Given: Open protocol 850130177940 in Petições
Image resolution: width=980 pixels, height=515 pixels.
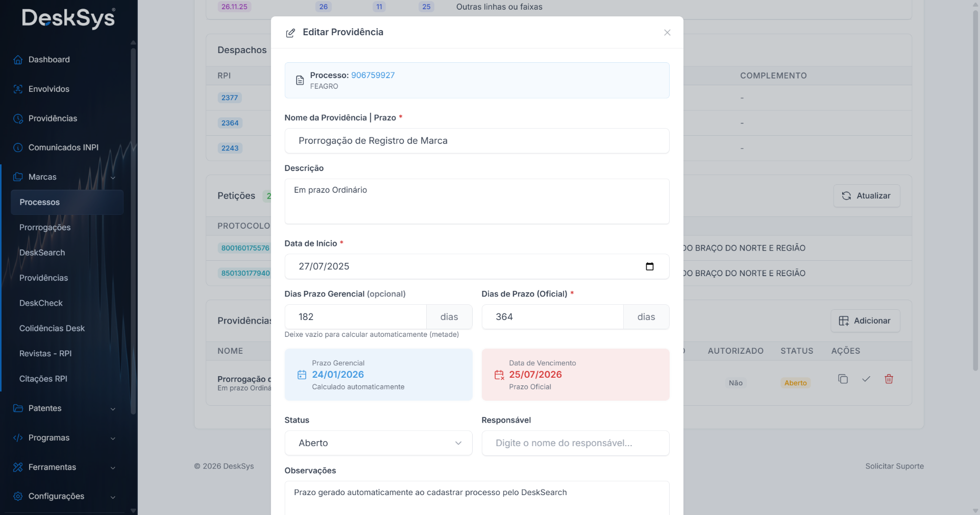Looking at the screenshot, I should tap(245, 273).
